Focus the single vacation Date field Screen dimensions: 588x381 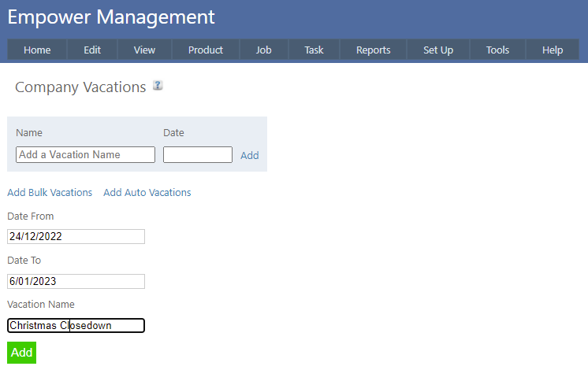(x=197, y=155)
